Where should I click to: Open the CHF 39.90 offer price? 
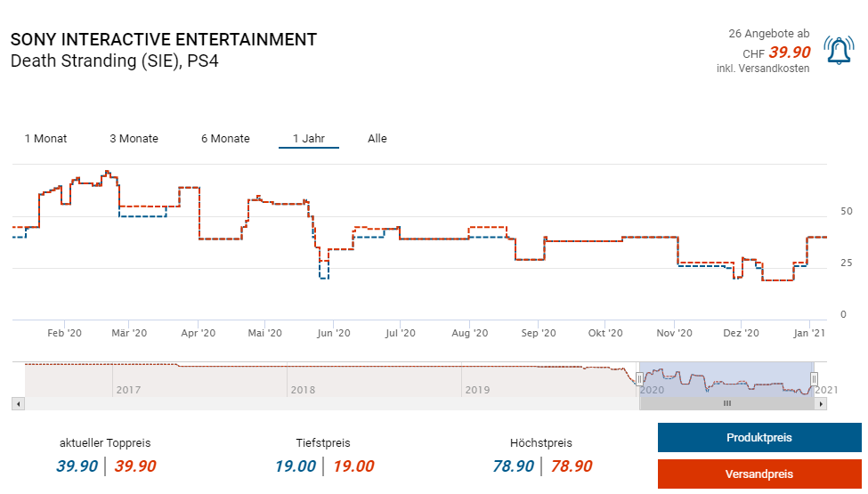[789, 53]
